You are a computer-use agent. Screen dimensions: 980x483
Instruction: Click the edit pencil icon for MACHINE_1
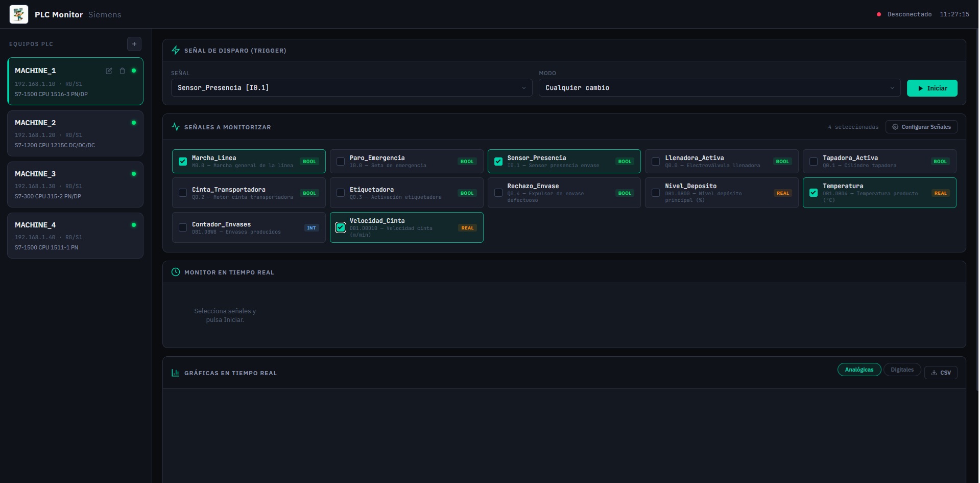[109, 71]
